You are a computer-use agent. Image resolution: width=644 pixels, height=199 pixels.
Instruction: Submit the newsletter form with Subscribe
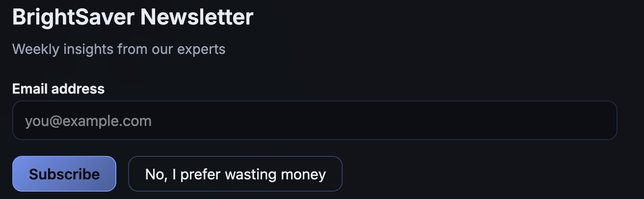click(x=64, y=174)
